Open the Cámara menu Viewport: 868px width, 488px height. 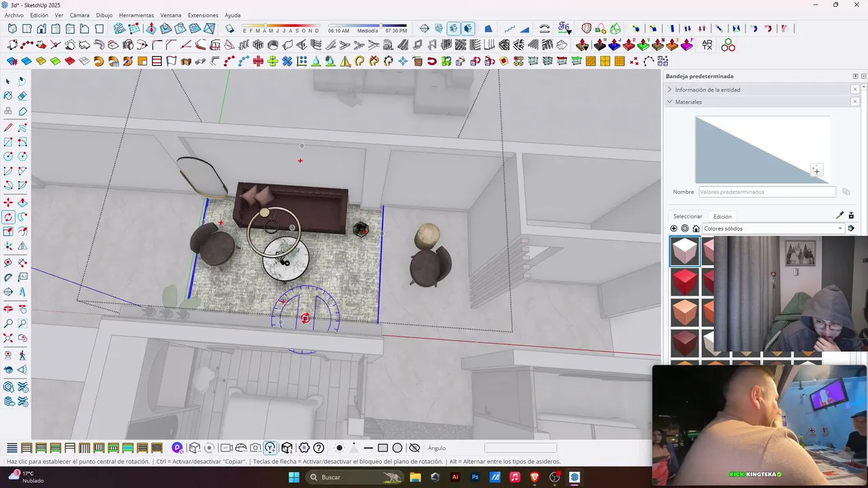(x=79, y=15)
